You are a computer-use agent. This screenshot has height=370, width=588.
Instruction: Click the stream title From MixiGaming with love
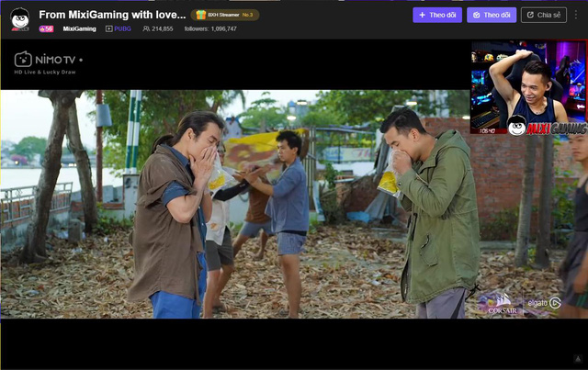(112, 15)
